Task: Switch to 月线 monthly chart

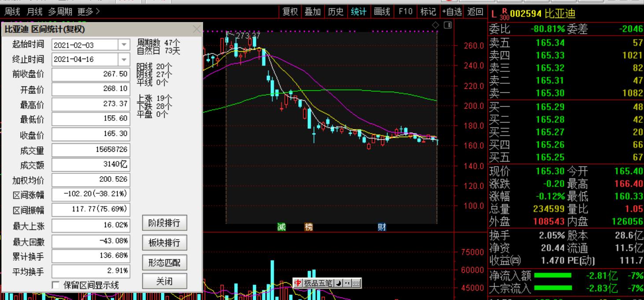Action: point(34,11)
